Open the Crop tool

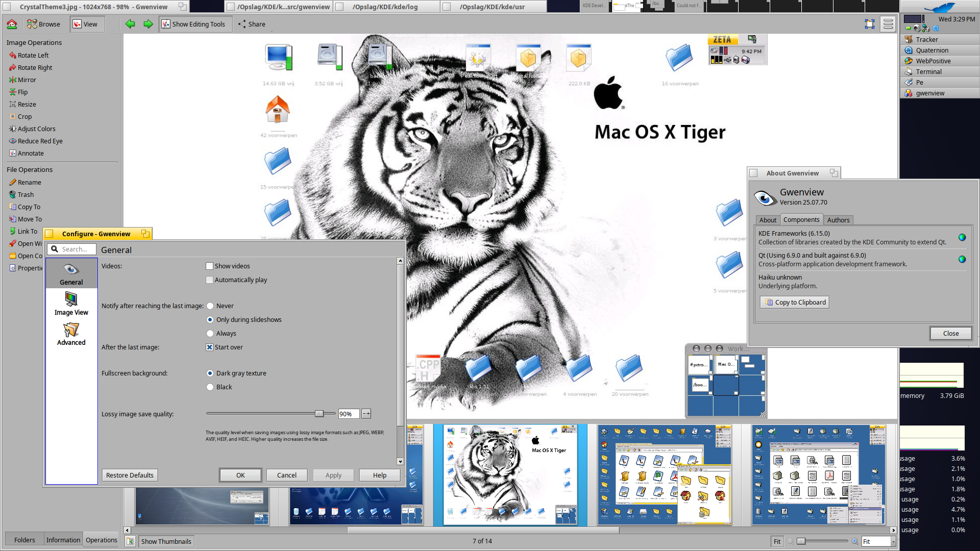click(x=24, y=116)
